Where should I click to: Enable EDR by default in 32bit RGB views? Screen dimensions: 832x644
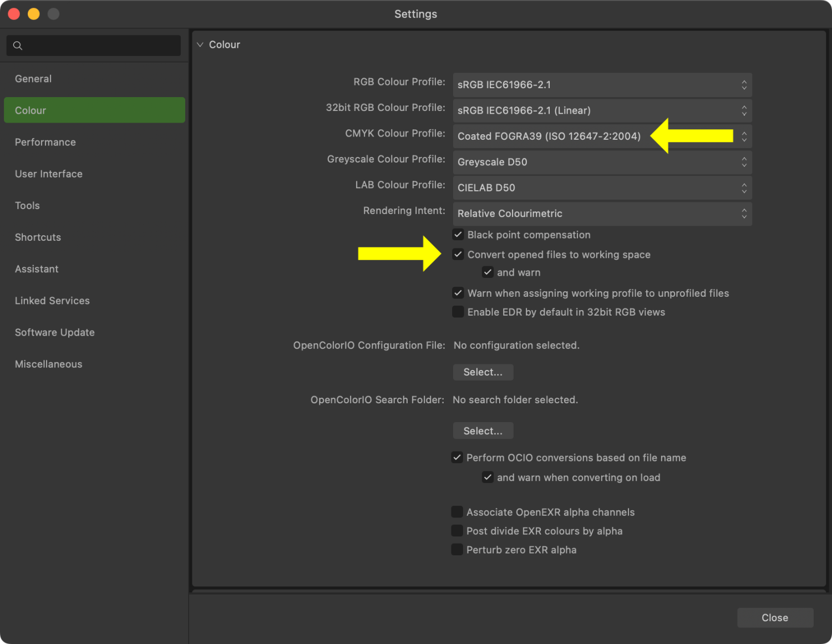[x=458, y=312]
